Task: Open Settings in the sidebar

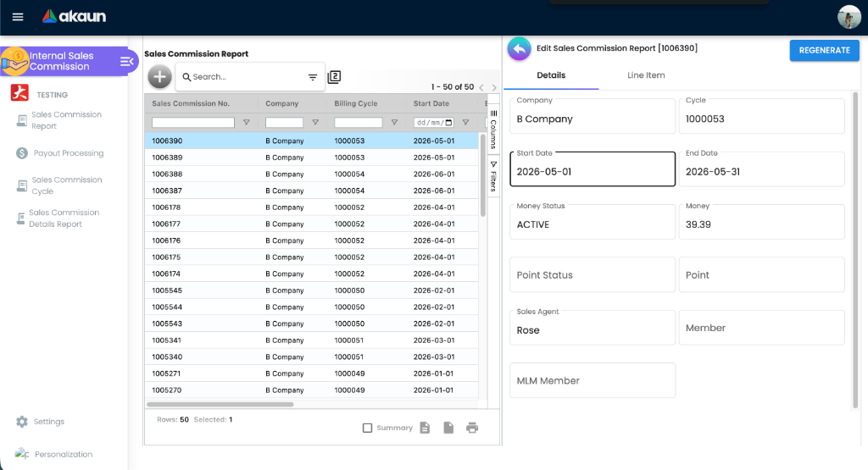Action: pyautogui.click(x=41, y=422)
